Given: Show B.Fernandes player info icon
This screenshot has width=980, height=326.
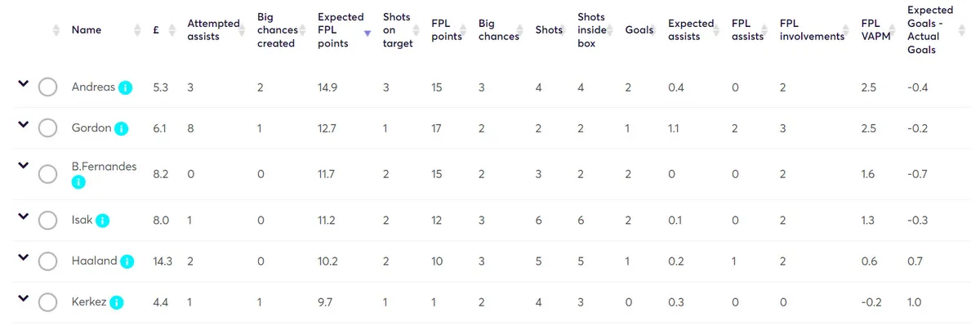Looking at the screenshot, I should [78, 182].
